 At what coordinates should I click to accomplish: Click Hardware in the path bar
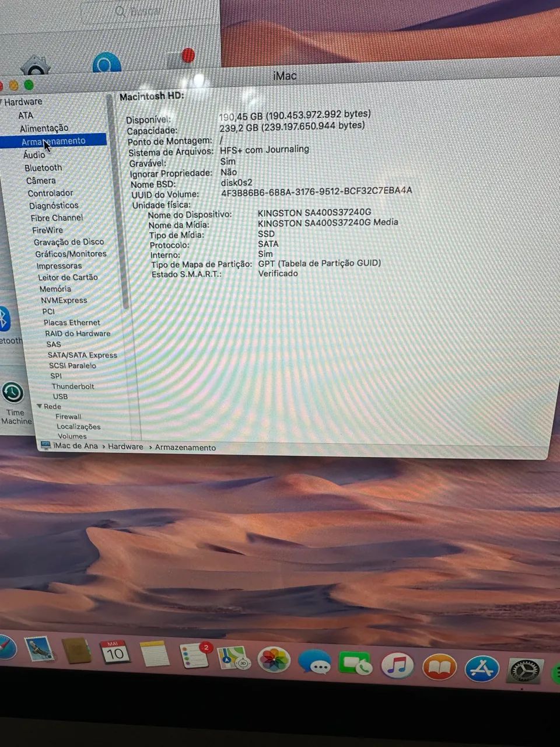pyautogui.click(x=125, y=446)
